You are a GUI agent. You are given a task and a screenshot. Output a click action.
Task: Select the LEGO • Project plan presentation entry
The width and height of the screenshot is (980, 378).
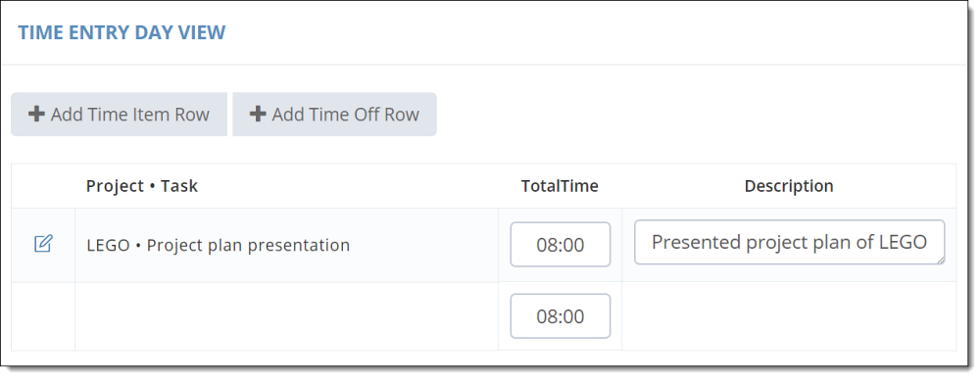(x=219, y=245)
